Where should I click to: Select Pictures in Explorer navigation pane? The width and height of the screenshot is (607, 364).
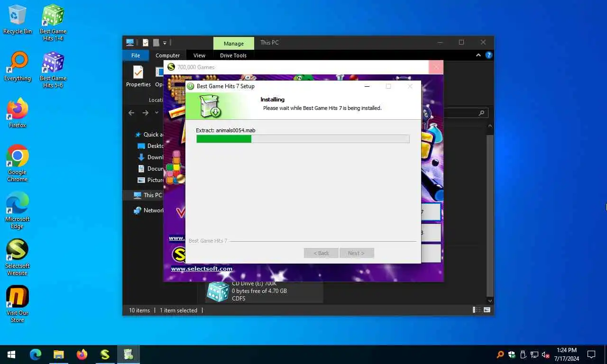pyautogui.click(x=150, y=180)
